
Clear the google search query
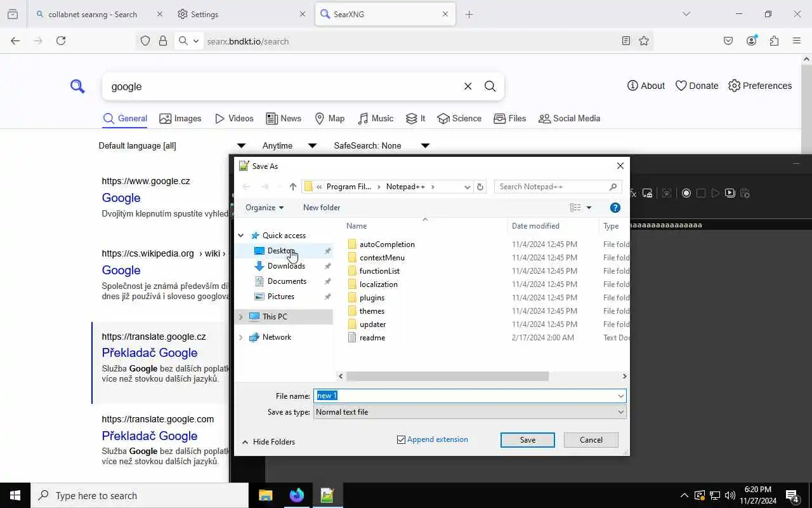[x=468, y=86]
